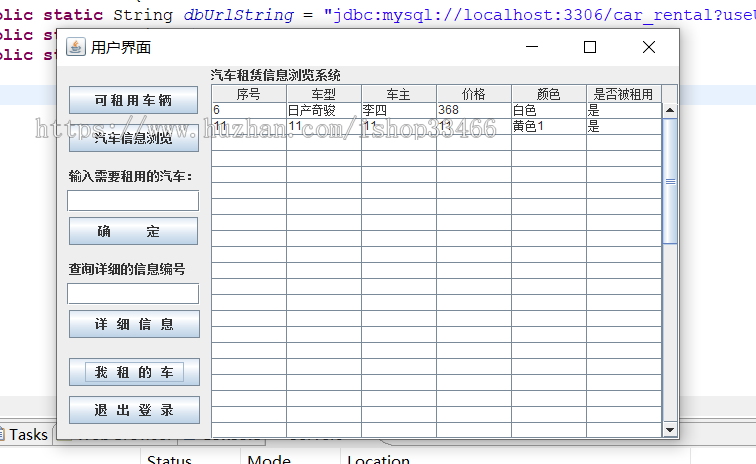Image resolution: width=756 pixels, height=464 pixels.
Task: Select the 是 cell in the 黄色1 row
Action: pos(624,126)
